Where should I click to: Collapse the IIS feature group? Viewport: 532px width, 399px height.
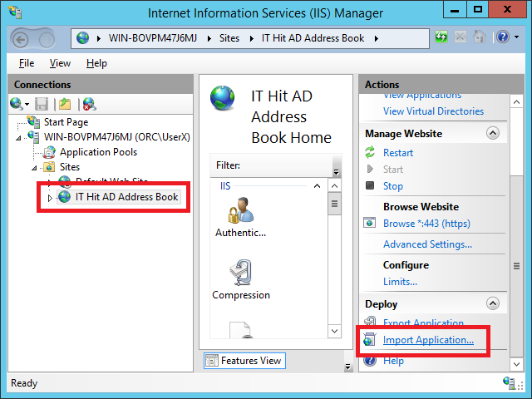317,186
